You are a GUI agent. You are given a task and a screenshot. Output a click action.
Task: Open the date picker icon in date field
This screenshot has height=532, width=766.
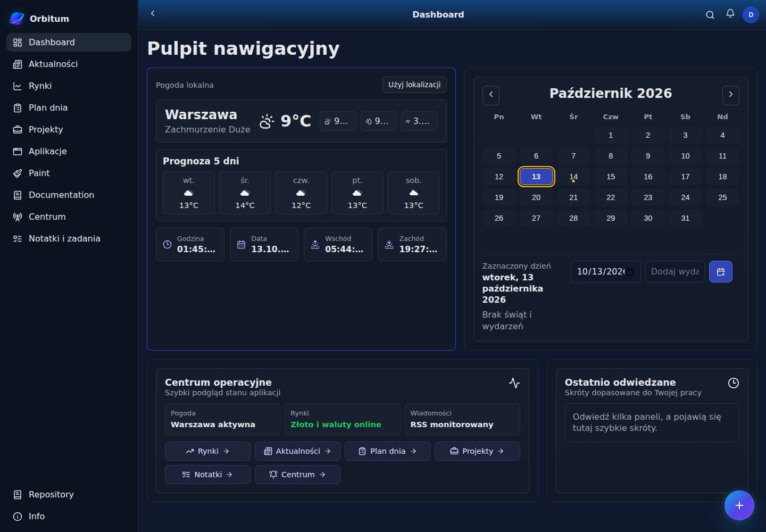[x=630, y=272]
